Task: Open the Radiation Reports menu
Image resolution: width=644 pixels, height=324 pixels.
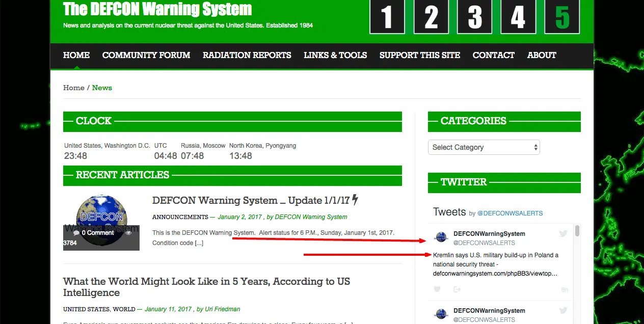Action: click(247, 55)
